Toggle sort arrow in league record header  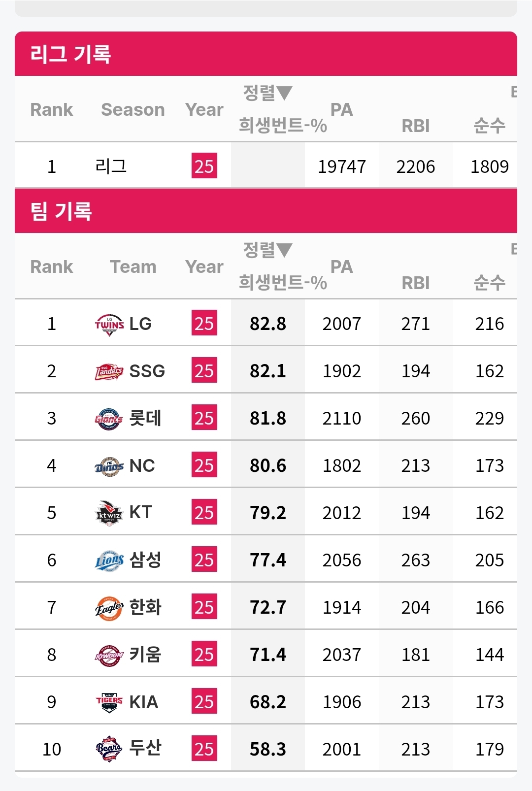click(285, 92)
